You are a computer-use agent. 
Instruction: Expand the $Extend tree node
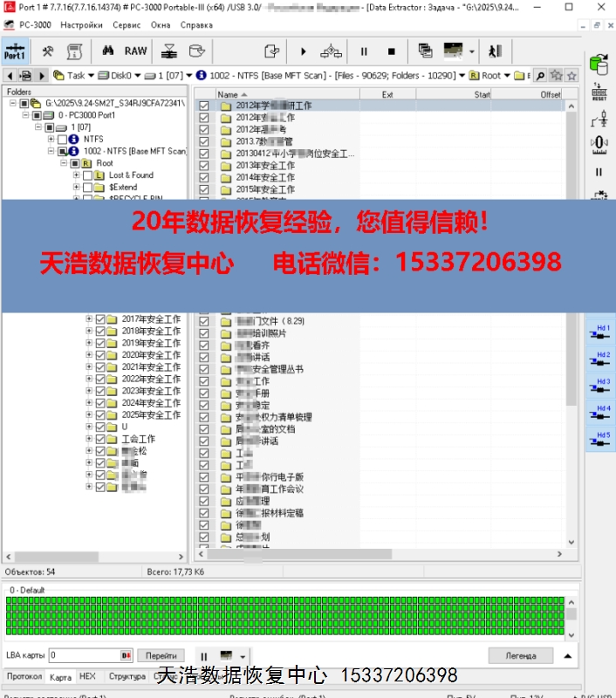click(76, 188)
